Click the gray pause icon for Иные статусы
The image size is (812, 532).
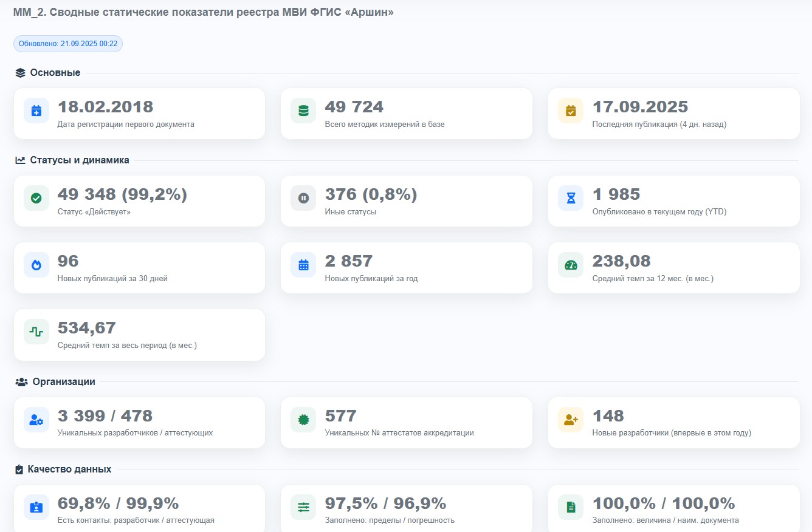[303, 199]
